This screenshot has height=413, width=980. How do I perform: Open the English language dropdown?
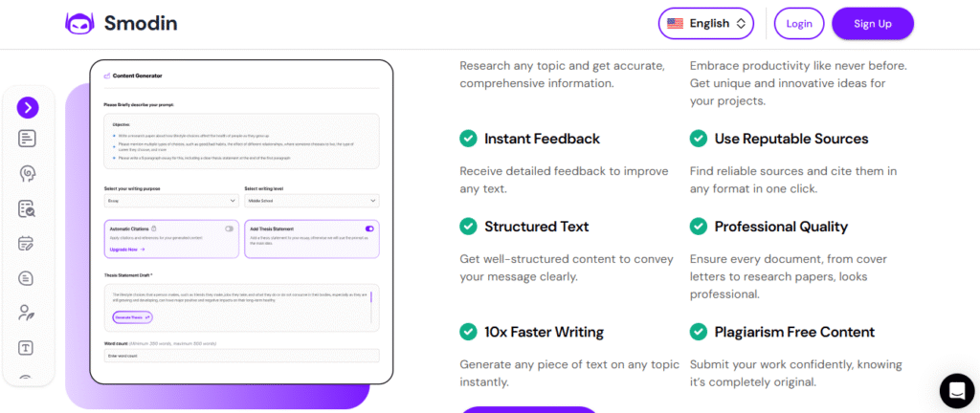coord(705,24)
